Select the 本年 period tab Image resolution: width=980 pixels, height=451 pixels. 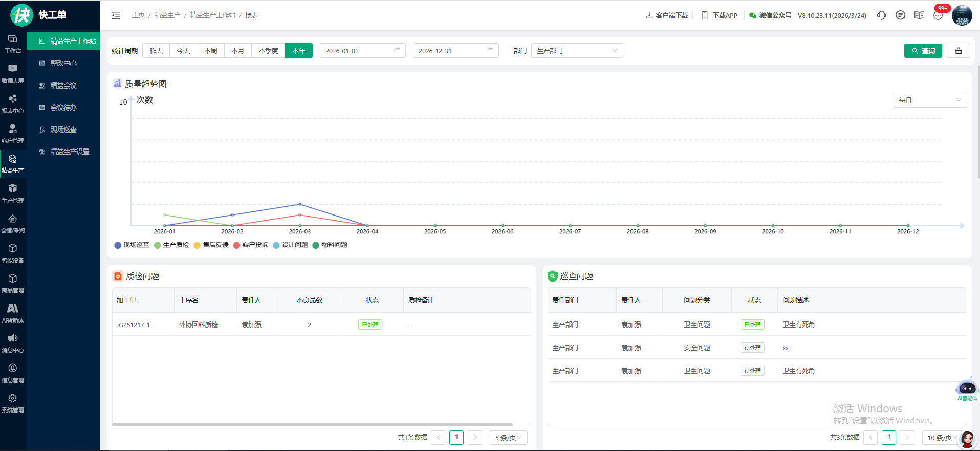tap(299, 51)
